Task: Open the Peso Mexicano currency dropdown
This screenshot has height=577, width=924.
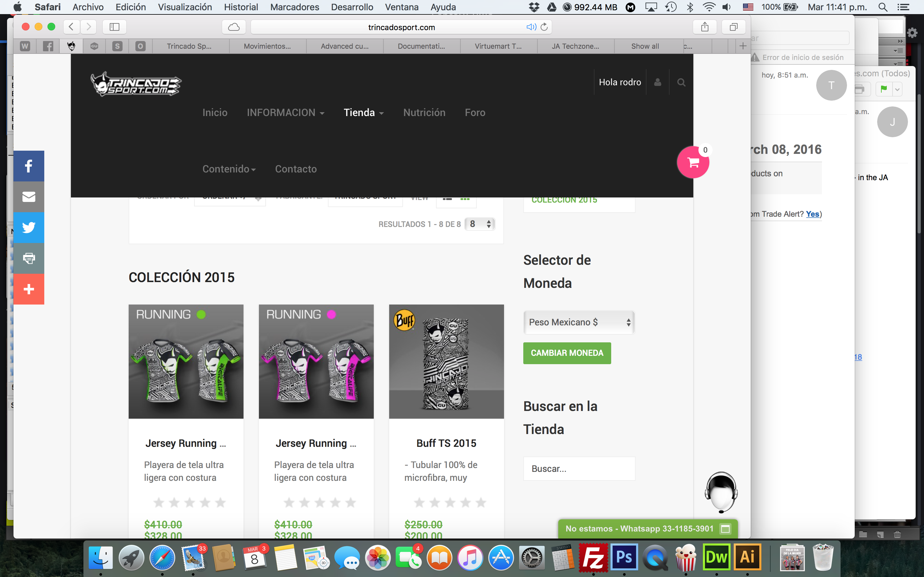Action: 579,322
